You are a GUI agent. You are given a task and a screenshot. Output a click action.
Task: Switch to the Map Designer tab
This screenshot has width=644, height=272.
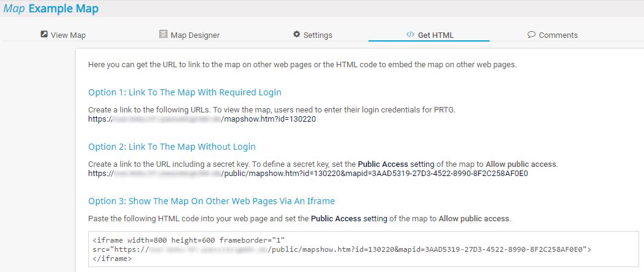[189, 35]
